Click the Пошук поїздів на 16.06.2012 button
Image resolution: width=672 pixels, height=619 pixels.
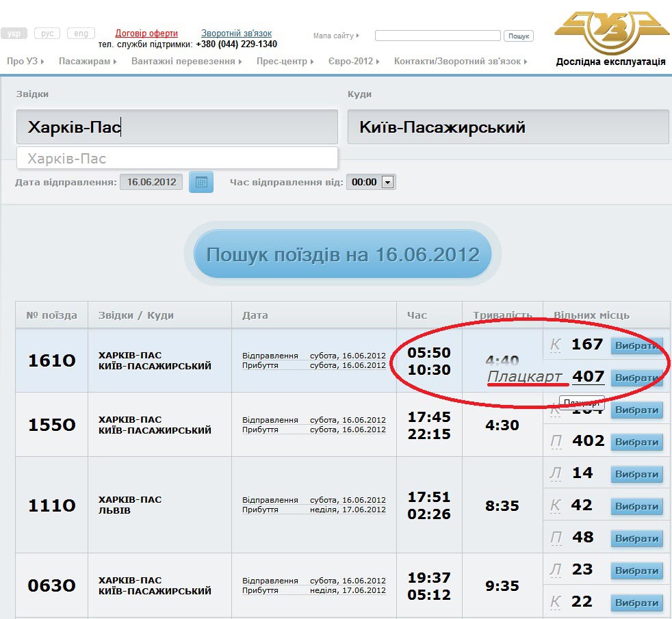pyautogui.click(x=342, y=254)
